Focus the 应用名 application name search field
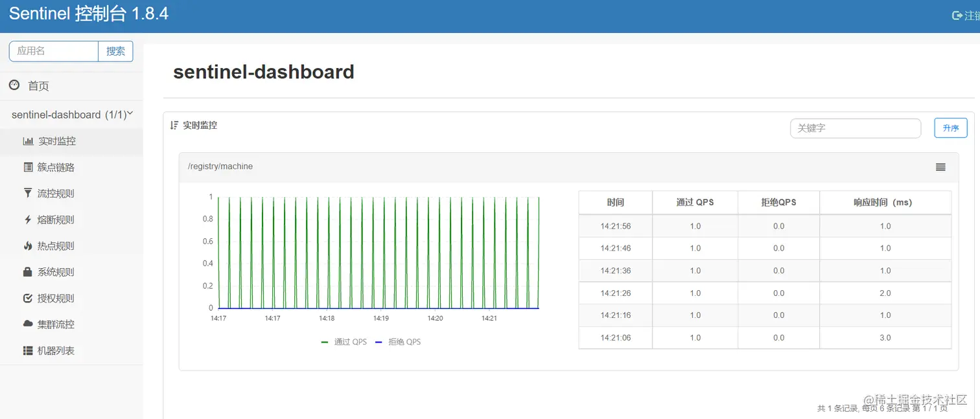Image resolution: width=980 pixels, height=419 pixels. 53,51
